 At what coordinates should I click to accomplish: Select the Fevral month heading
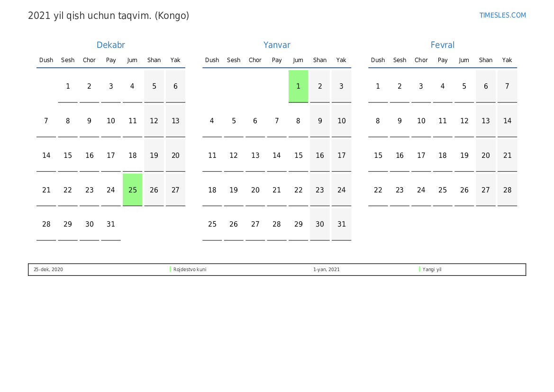tap(442, 45)
